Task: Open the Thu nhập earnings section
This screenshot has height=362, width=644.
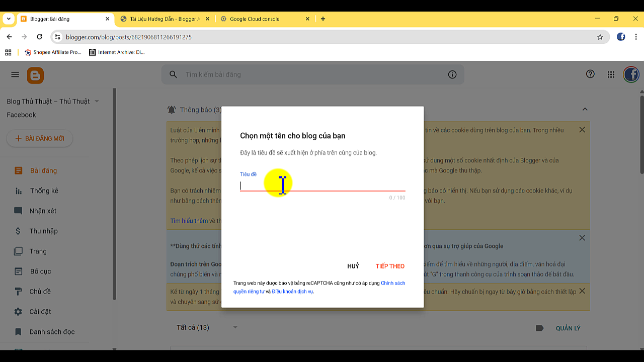Action: pos(17,231)
